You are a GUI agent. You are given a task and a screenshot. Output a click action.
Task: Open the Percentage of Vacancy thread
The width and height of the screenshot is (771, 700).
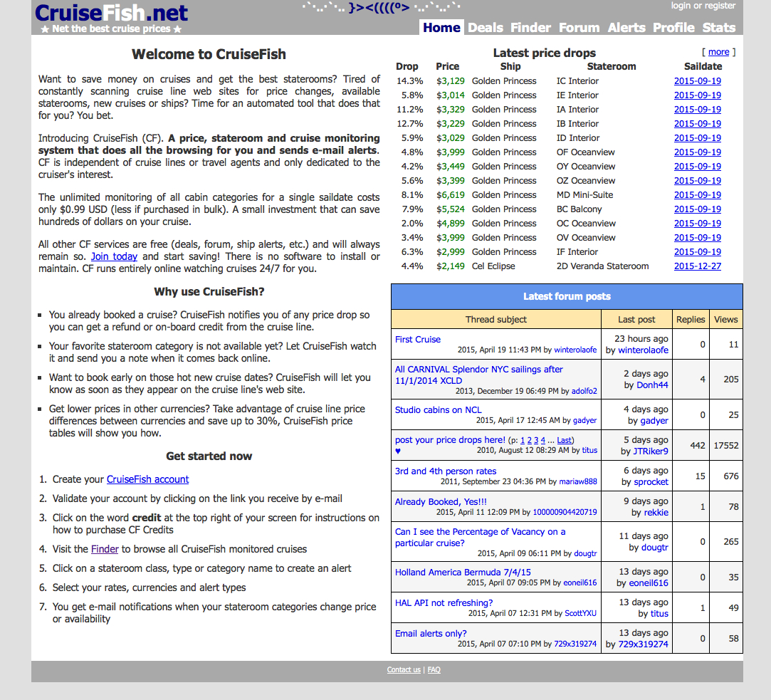[480, 537]
